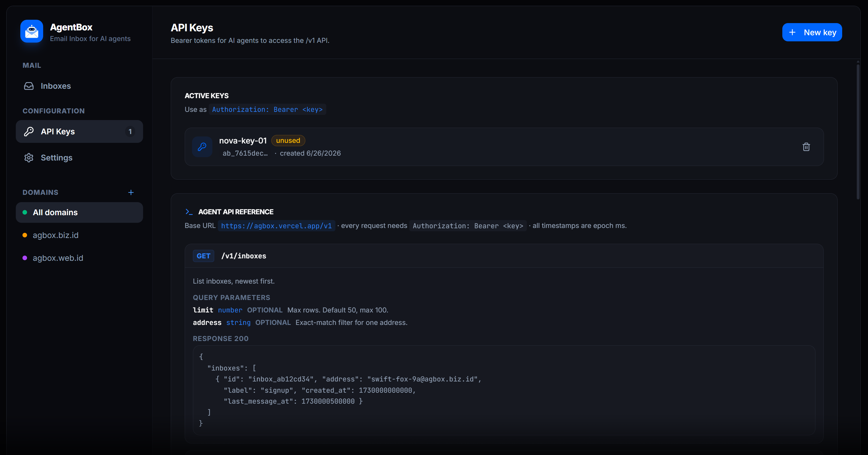
Task: Click the API Keys page title
Action: 192,28
